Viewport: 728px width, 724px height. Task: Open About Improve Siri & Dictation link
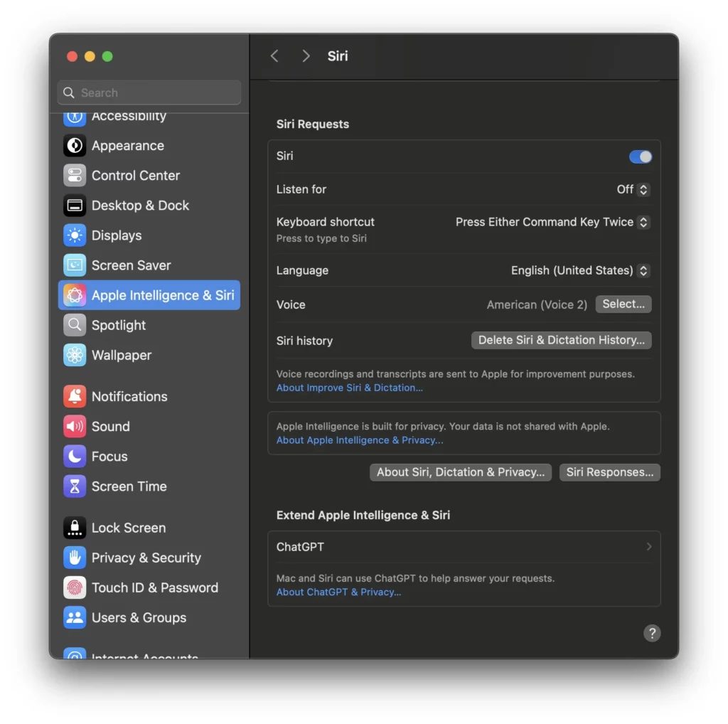tap(349, 388)
